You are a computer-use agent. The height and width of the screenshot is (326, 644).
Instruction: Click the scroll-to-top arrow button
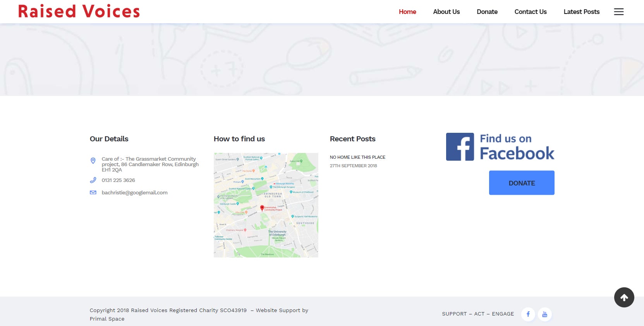coord(624,297)
